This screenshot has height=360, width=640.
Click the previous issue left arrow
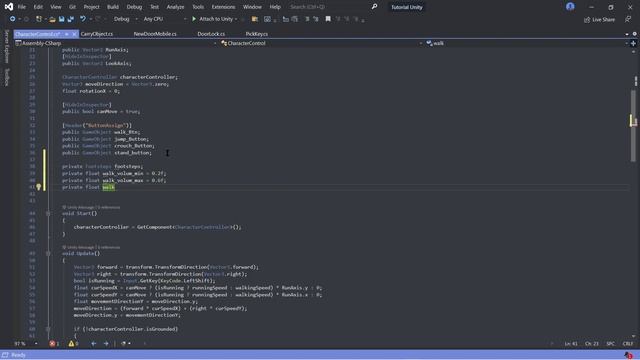pyautogui.click(x=93, y=344)
